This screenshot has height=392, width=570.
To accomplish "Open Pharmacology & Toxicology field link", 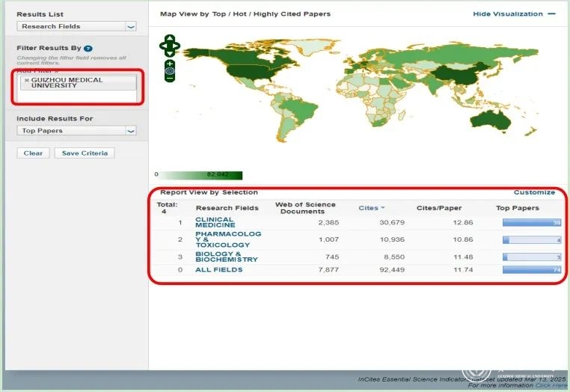I will click(228, 239).
